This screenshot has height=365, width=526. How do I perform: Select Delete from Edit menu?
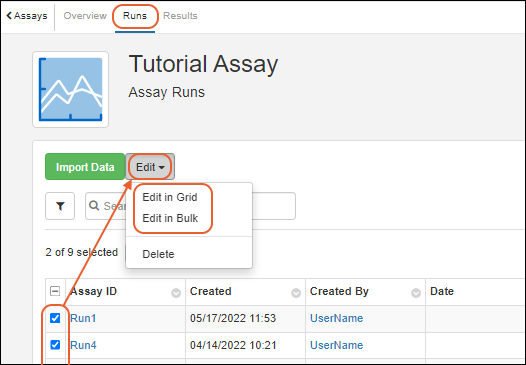pos(158,254)
